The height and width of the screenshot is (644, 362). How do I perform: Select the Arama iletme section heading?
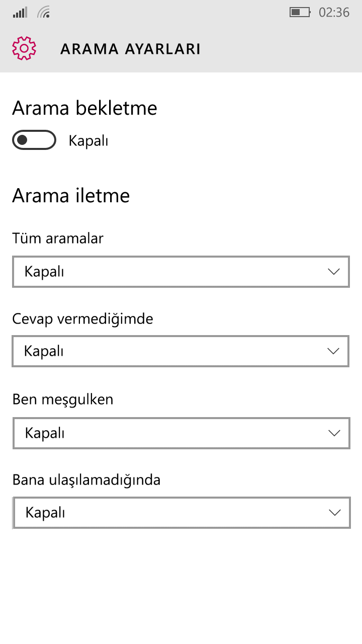pyautogui.click(x=71, y=196)
